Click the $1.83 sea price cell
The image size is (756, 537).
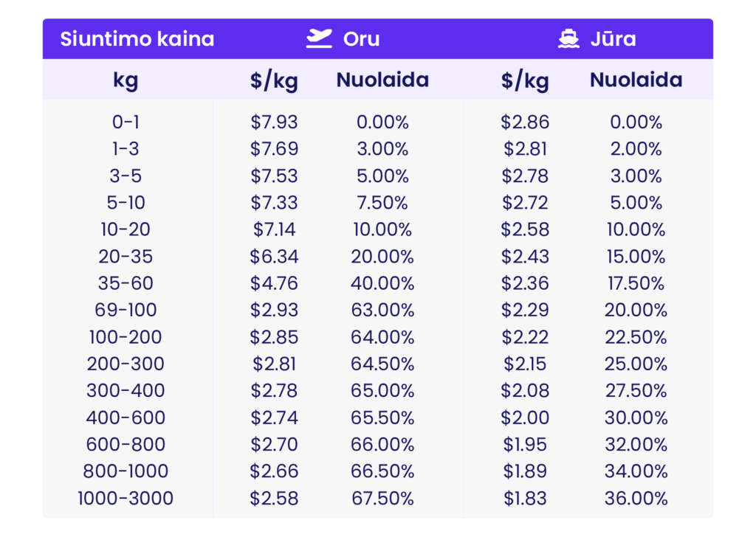point(525,498)
